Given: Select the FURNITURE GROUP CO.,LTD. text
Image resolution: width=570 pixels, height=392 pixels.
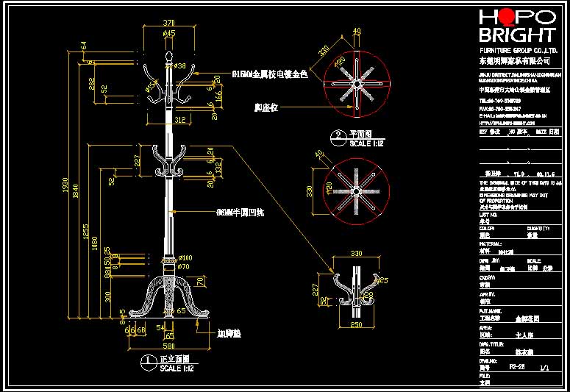Looking at the screenshot, I should tap(518, 51).
